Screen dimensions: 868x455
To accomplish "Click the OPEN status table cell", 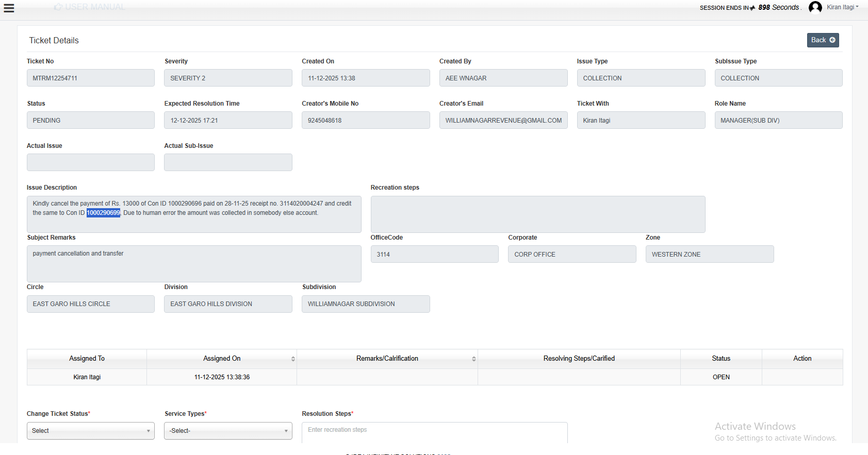I will point(721,377).
